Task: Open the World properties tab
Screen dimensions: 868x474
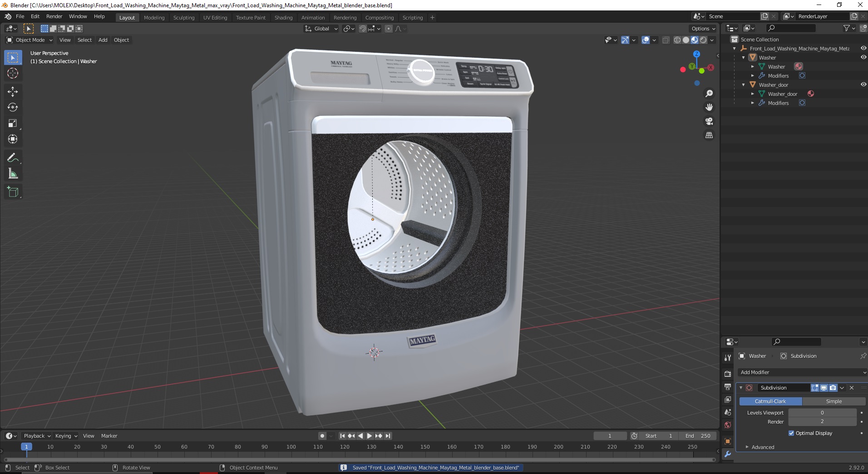Action: 728,425
